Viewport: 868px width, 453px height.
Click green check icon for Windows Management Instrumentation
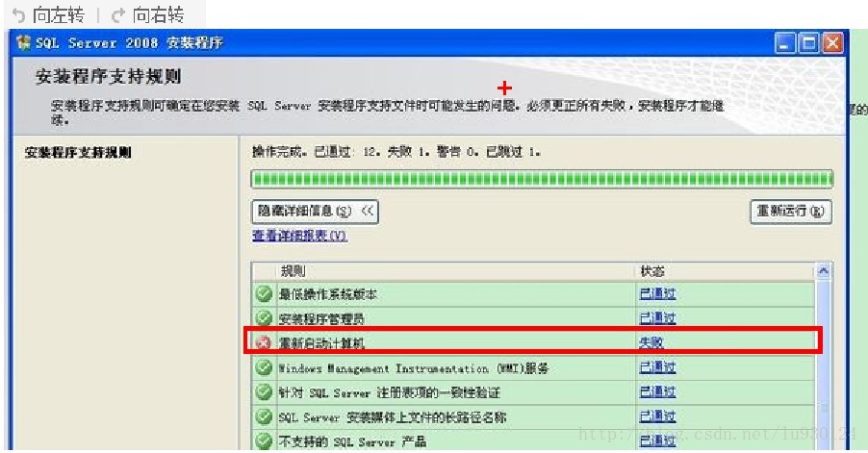[x=264, y=366]
